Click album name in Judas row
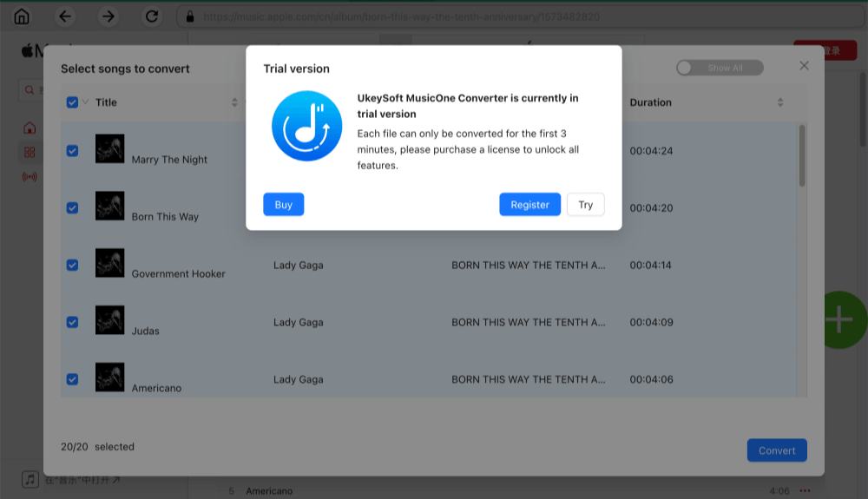Image resolution: width=868 pixels, height=499 pixels. 528,322
